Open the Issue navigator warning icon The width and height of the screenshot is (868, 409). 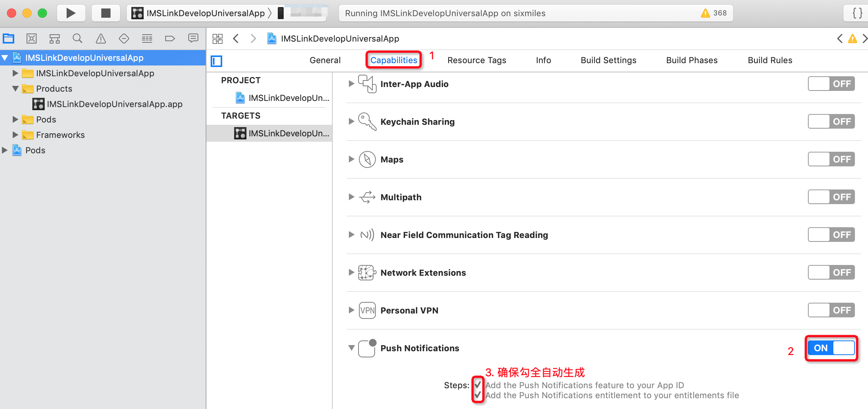tap(101, 39)
